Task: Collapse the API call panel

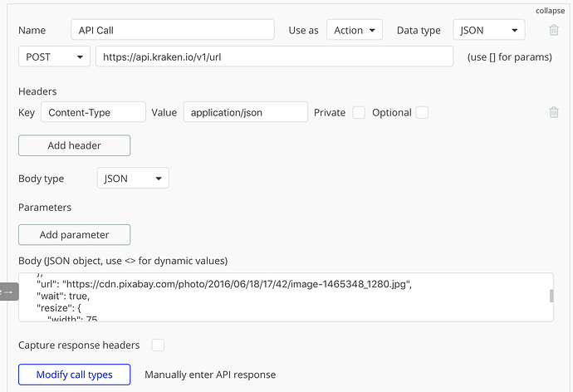Action: [550, 11]
